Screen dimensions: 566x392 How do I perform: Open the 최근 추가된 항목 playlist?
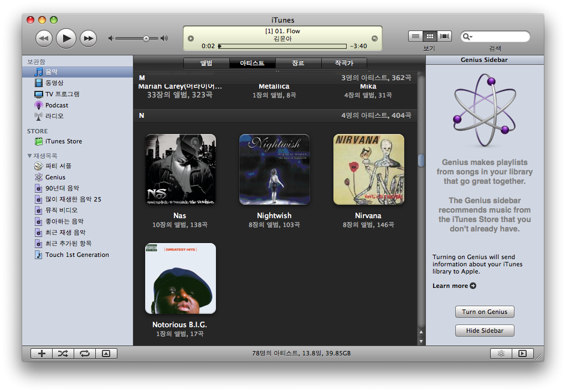click(78, 243)
